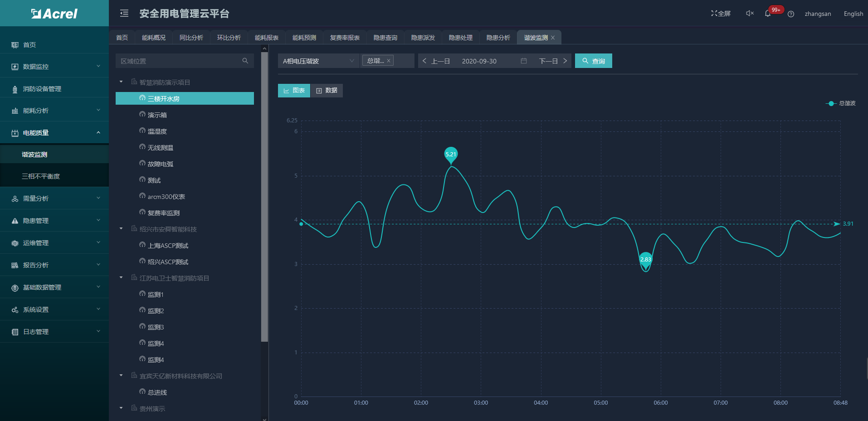Switch to the 能耗报表 tab
The width and height of the screenshot is (868, 421).
tap(267, 38)
